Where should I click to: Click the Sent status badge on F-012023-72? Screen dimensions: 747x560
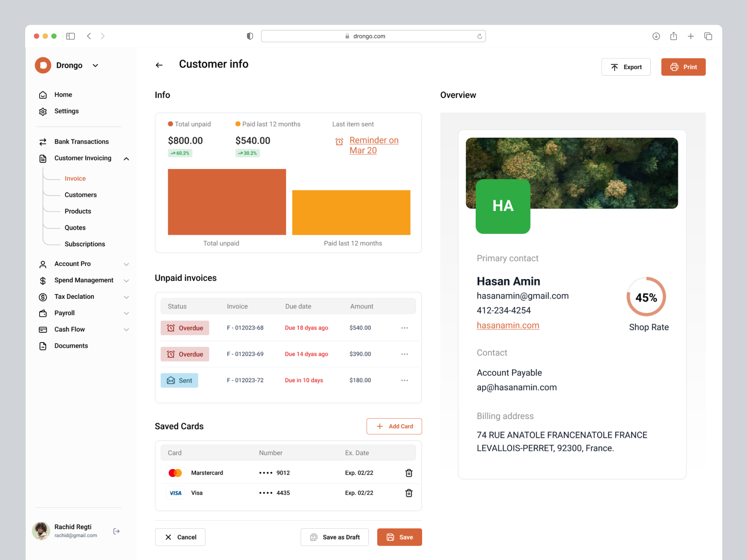click(x=179, y=380)
